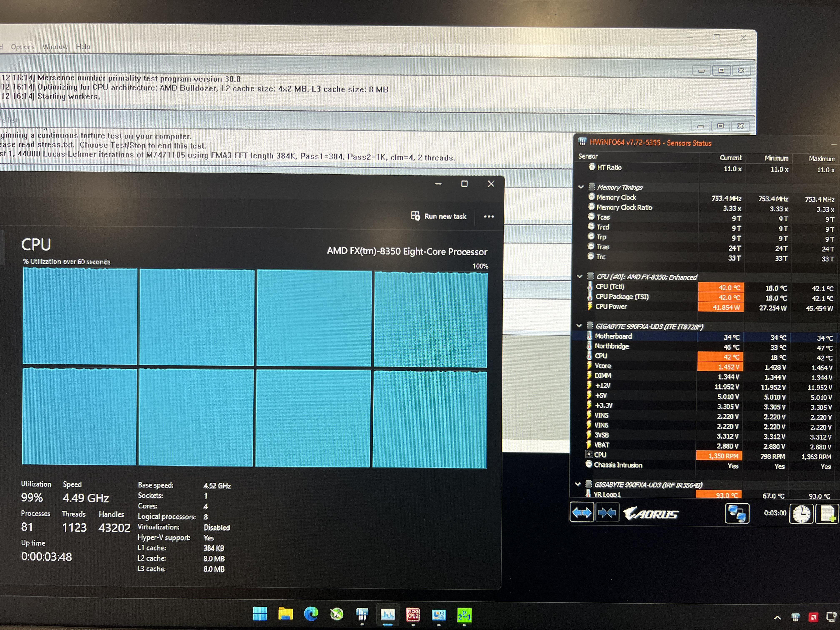
Task: Click taskbar icon between CPU-Z and Prime95
Action: pyautogui.click(x=439, y=615)
